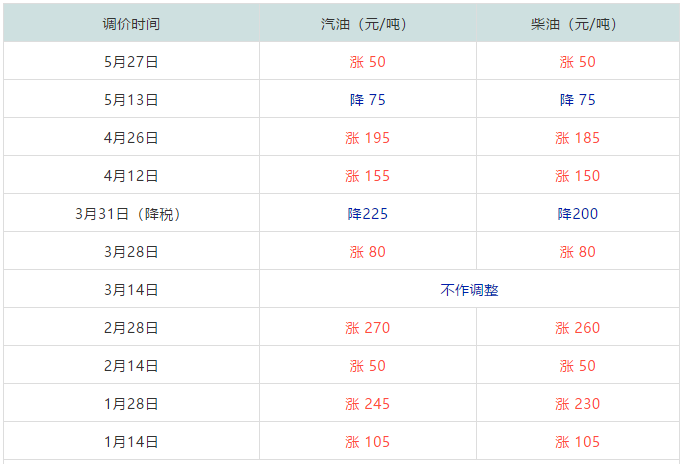Click the "柴油（元/吨）" column header
Viewport: 684px width, 464px height.
(578, 24)
